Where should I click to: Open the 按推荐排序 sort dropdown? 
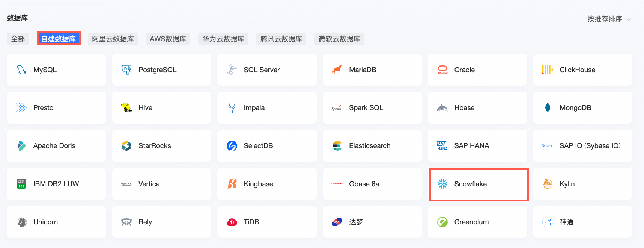[x=609, y=19]
